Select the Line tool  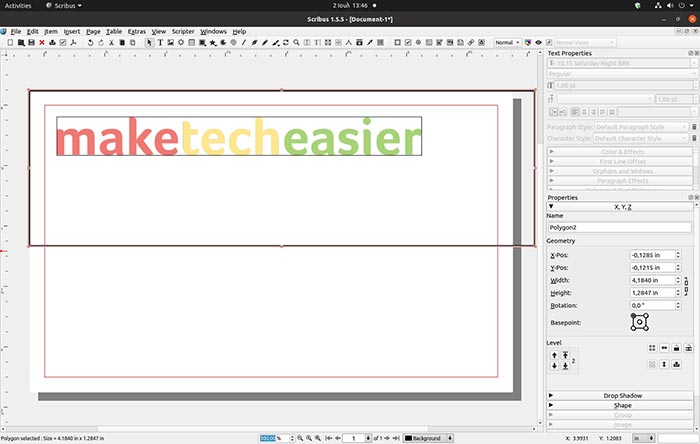click(x=244, y=42)
